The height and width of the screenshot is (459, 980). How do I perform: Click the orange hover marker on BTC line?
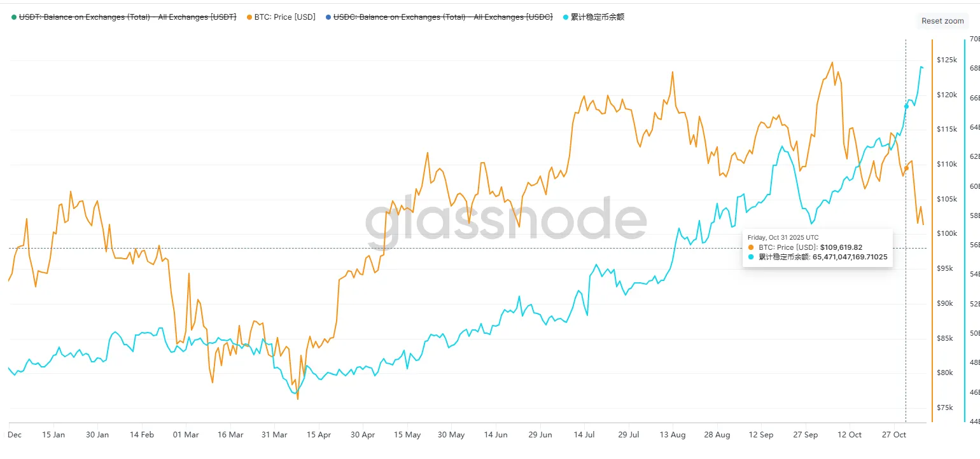click(906, 168)
